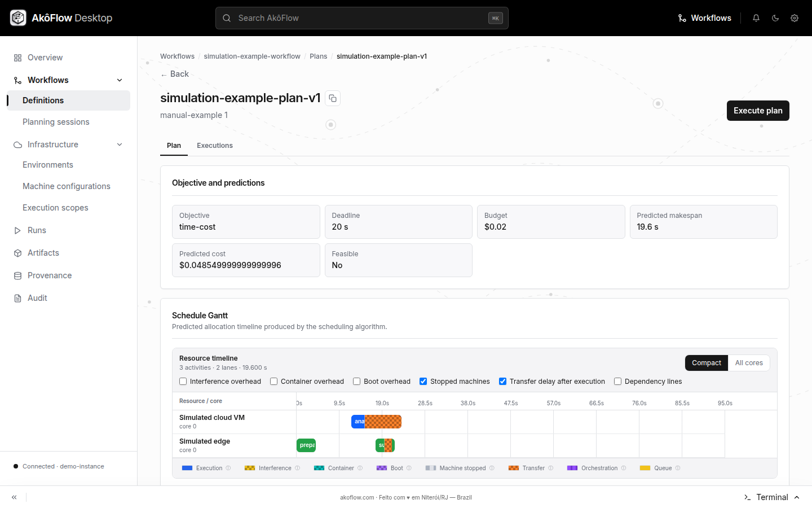Viewport: 812px width, 508px height.
Task: Click the orange Transfer legend swatch
Action: coord(514,468)
